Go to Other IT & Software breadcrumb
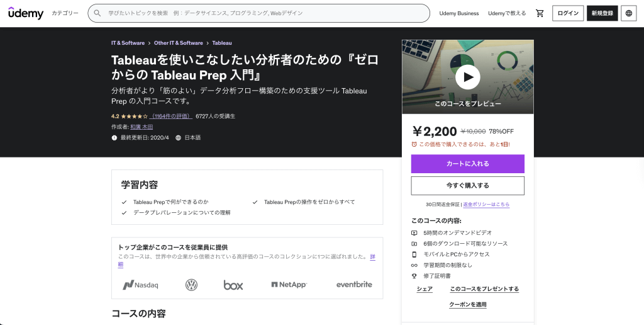644x325 pixels. coord(178,43)
